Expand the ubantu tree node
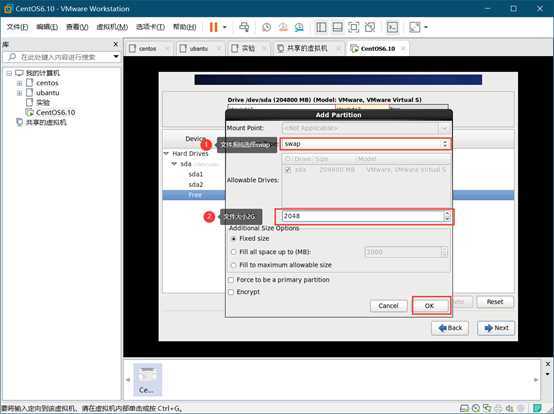Screen dimensions: 554x414 (19, 93)
